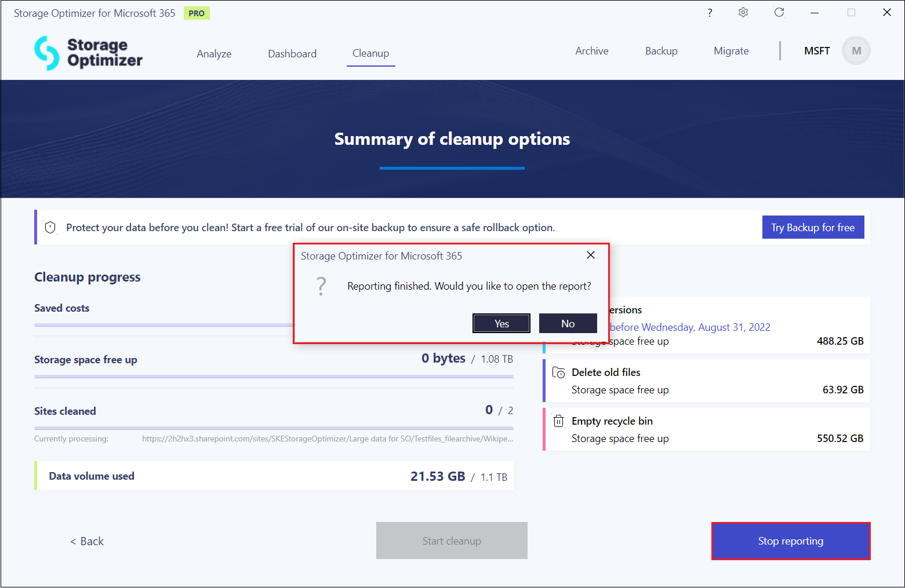Open the Migrate section

point(731,51)
